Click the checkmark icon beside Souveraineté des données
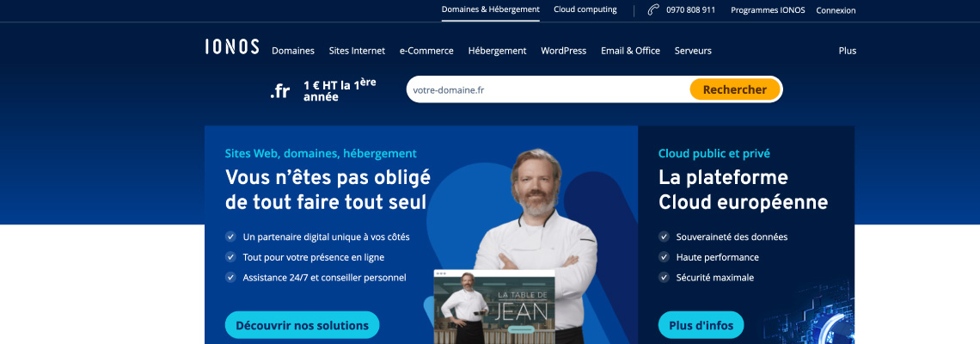This screenshot has height=344, width=980. [664, 237]
